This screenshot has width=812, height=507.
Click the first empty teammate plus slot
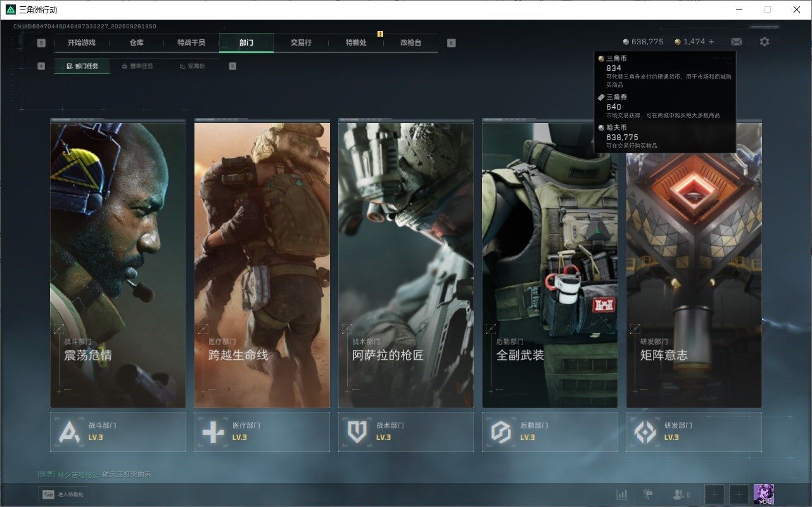[714, 494]
